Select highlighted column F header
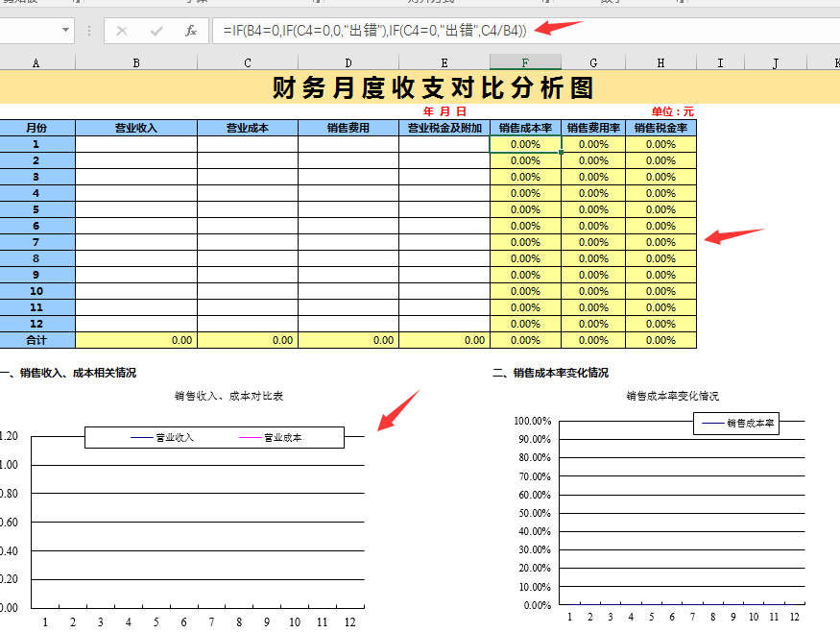This screenshot has width=840, height=633. [525, 62]
